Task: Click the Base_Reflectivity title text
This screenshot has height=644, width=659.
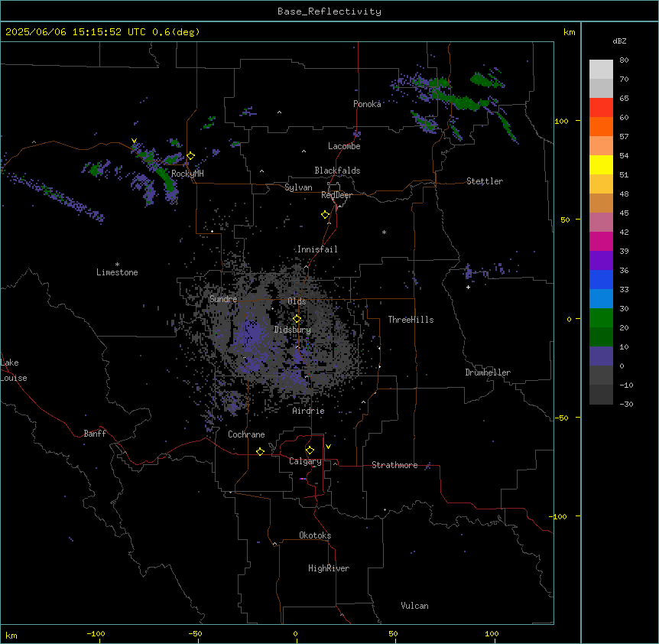Action: [329, 11]
